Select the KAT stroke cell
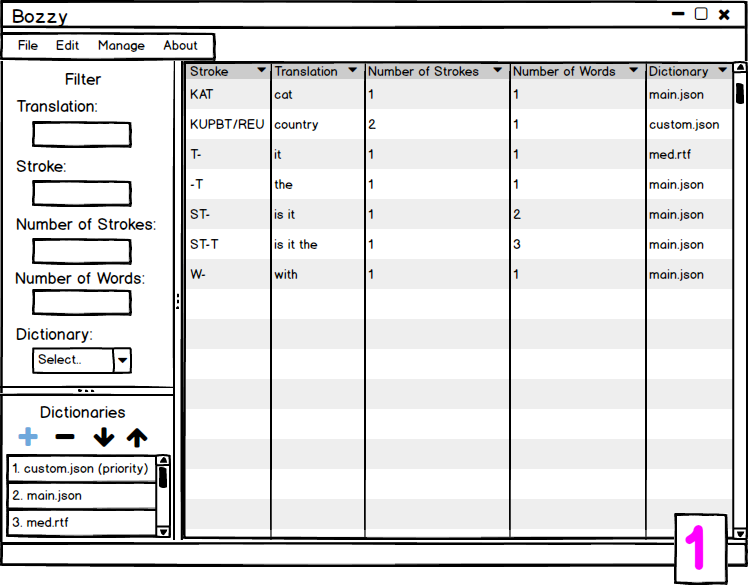Image resolution: width=752 pixels, height=588 pixels. click(x=228, y=94)
